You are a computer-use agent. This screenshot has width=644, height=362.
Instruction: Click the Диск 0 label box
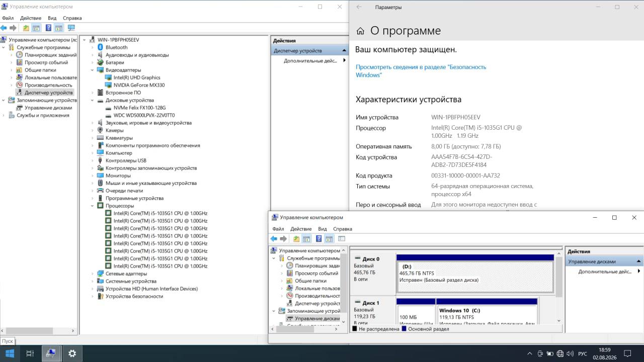[x=372, y=274]
